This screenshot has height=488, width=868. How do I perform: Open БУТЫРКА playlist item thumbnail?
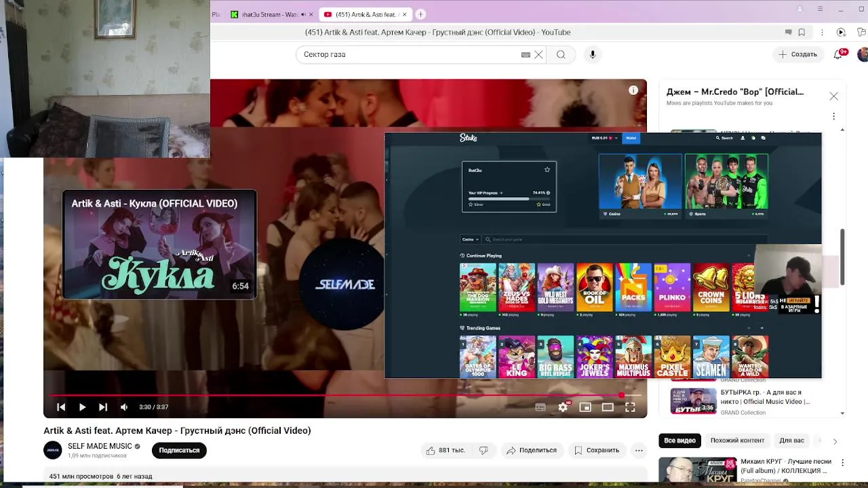click(x=694, y=401)
